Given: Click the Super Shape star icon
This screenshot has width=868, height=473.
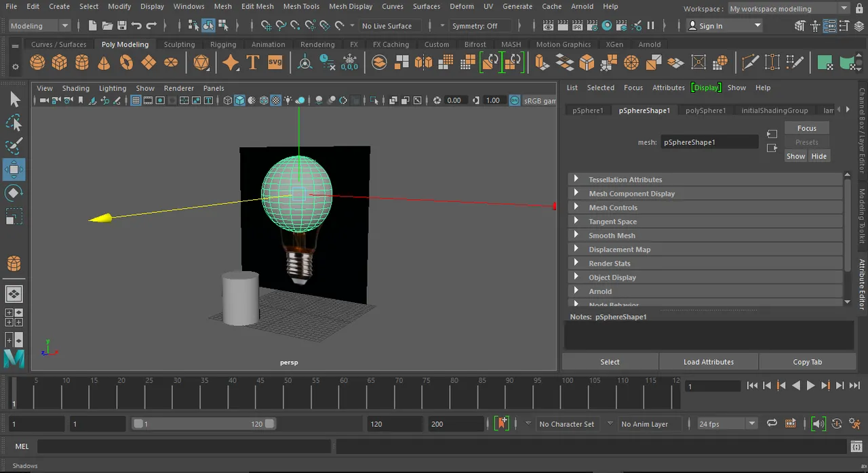Looking at the screenshot, I should pos(231,63).
